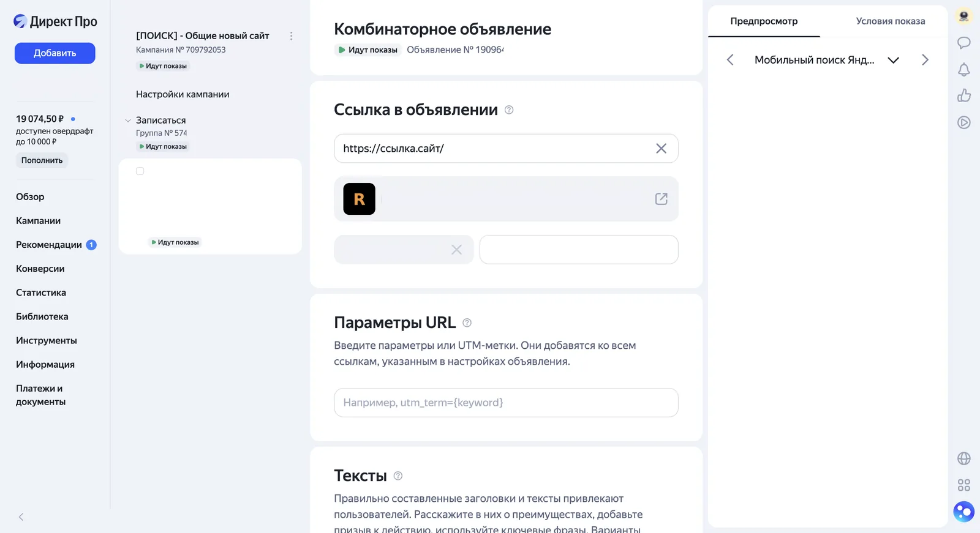Open the Мобильный поиск preview dropdown

[x=827, y=59]
